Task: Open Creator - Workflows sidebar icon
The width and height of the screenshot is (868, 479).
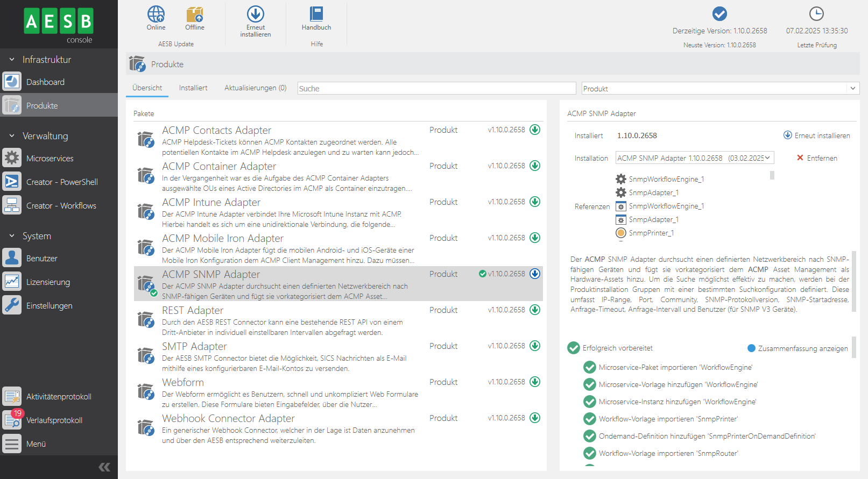Action: click(12, 205)
